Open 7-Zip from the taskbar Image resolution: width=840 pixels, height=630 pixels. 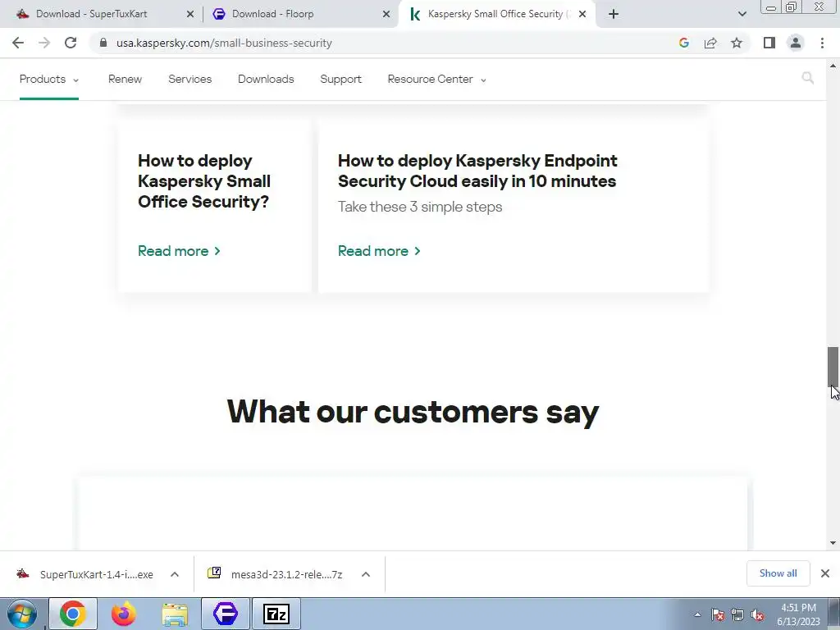[276, 614]
